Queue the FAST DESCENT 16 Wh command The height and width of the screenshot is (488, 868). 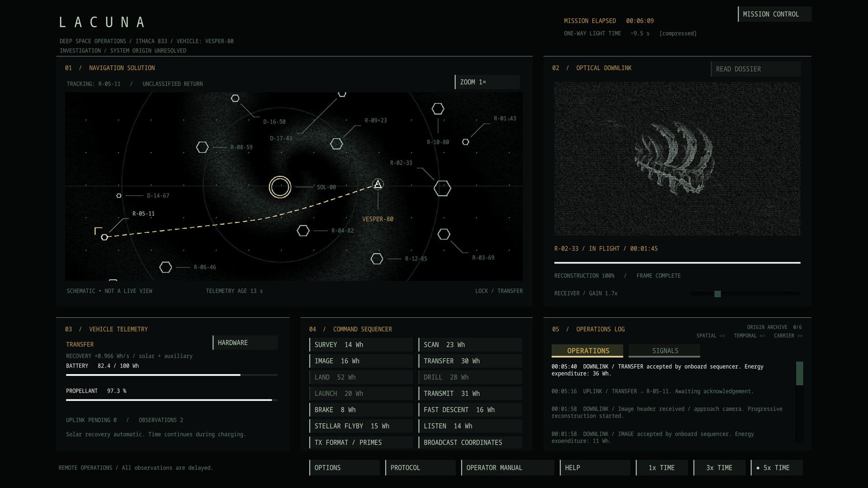tap(470, 410)
